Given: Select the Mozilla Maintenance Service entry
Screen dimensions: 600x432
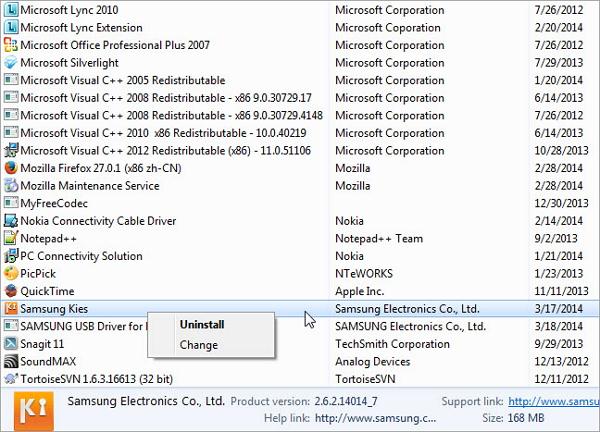Looking at the screenshot, I should coord(90,186).
